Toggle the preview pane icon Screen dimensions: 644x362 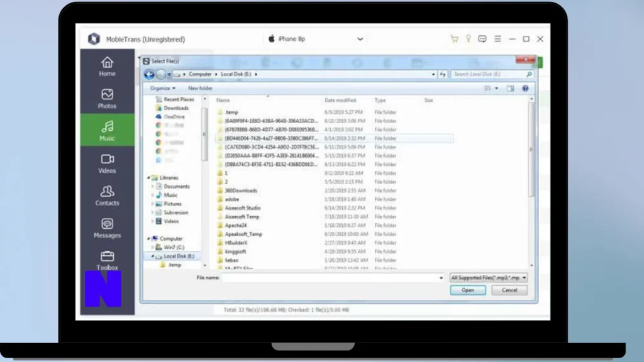(510, 88)
